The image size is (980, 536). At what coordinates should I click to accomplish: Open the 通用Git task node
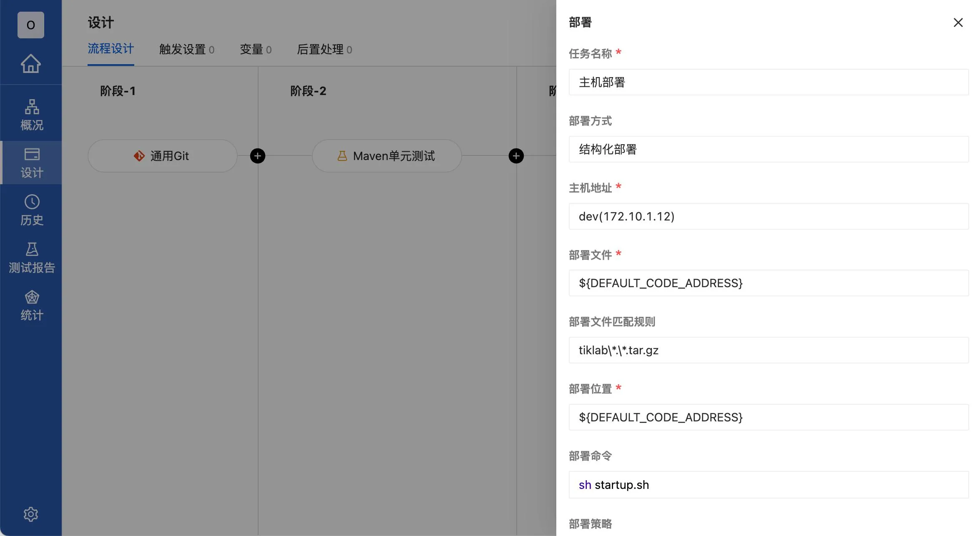(x=163, y=156)
